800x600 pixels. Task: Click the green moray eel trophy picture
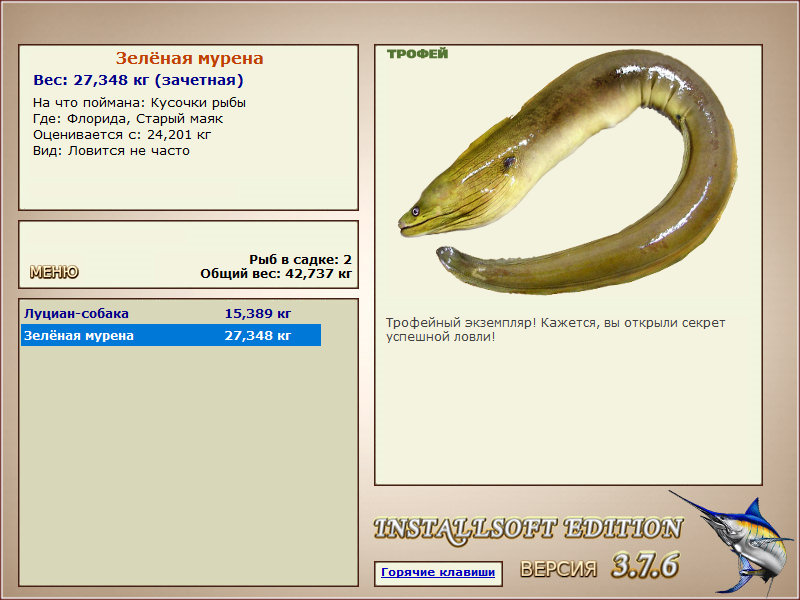point(567,172)
